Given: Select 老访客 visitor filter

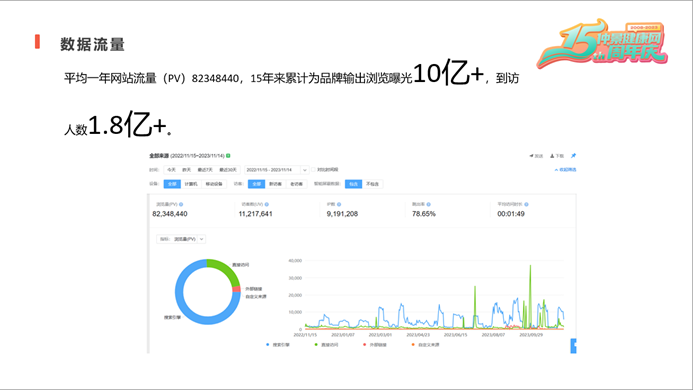Looking at the screenshot, I should [297, 184].
